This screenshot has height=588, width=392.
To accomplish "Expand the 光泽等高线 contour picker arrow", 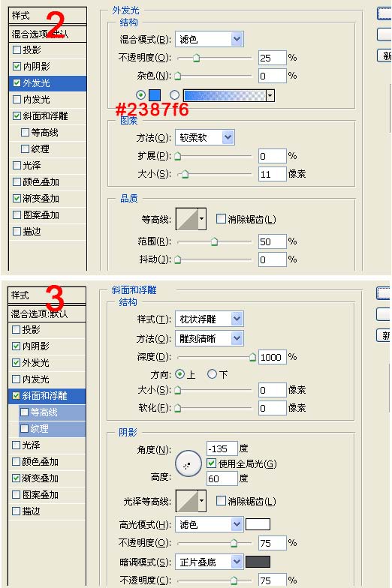I will 201,501.
